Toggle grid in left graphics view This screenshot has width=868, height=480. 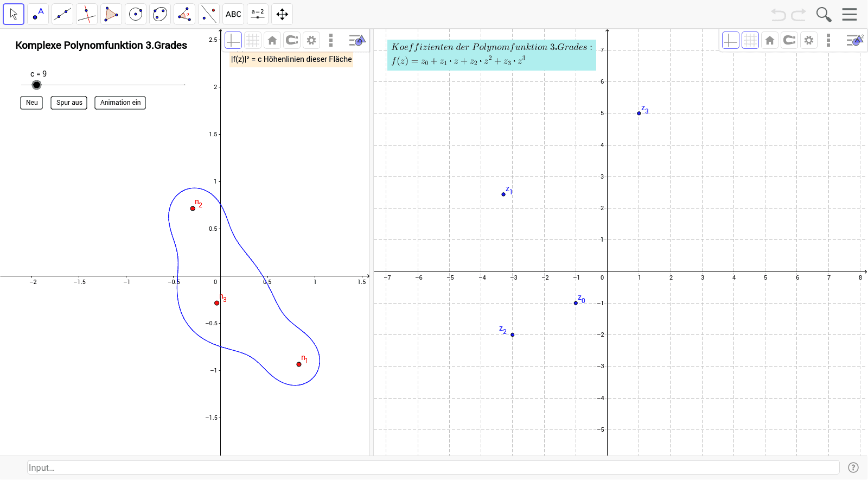point(253,40)
